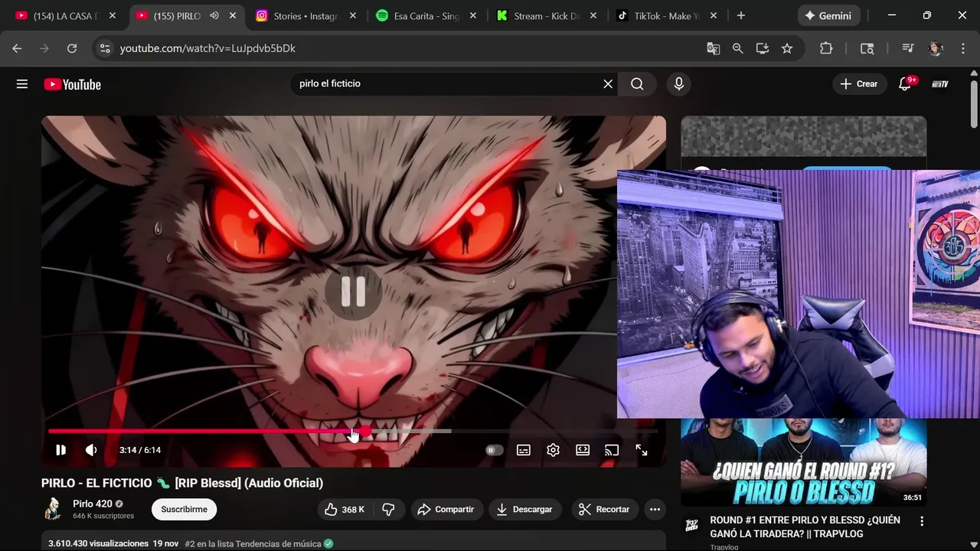The height and width of the screenshot is (551, 980).
Task: Open the Trapvlog round #1 video thumbnail
Action: tap(803, 462)
